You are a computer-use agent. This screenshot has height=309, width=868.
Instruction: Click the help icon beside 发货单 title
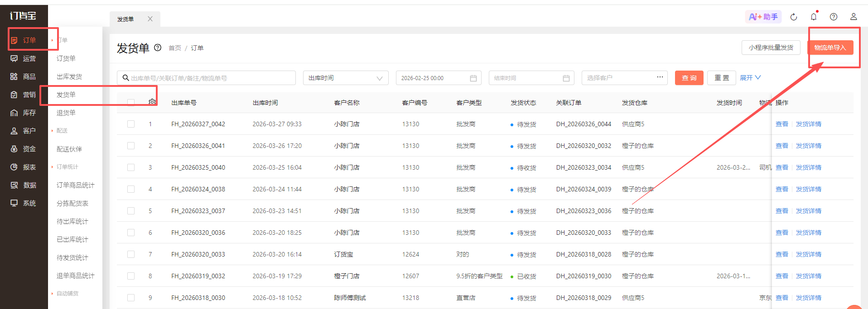(x=158, y=48)
